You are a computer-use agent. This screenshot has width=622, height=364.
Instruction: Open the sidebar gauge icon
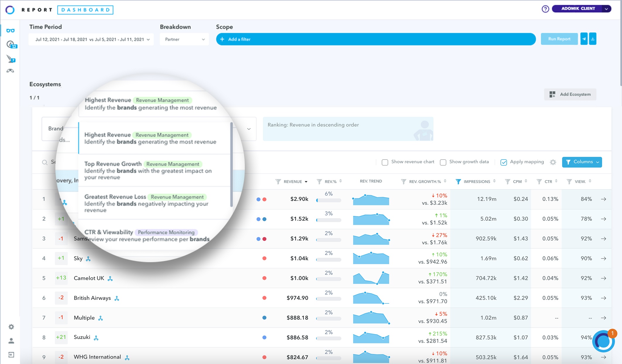(x=10, y=71)
